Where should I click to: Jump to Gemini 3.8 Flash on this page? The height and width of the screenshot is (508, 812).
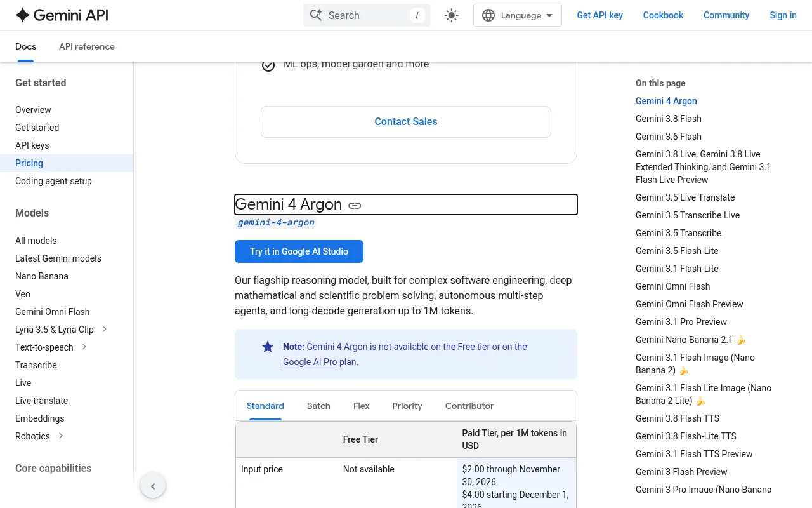pos(669,119)
